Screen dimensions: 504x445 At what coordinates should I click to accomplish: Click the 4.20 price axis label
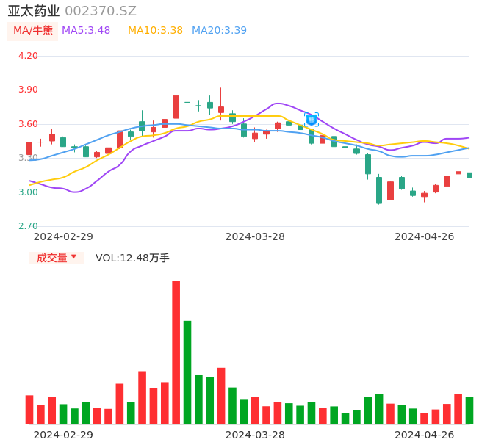pos(27,56)
